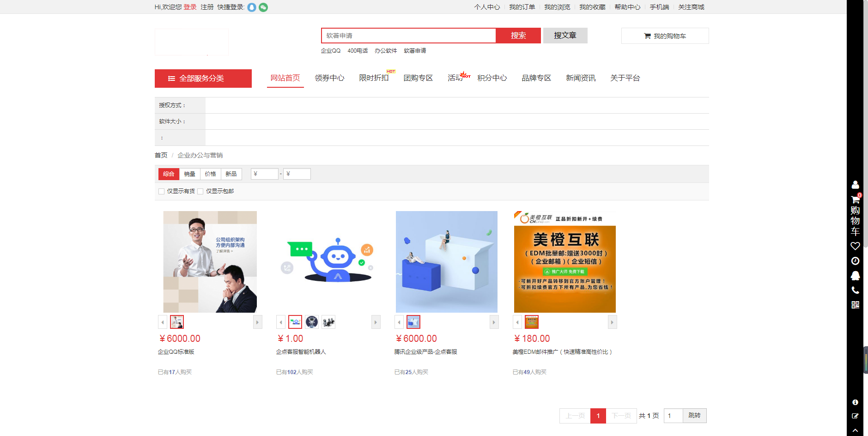Show the QR code icon in sidebar
The height and width of the screenshot is (436, 868).
(x=855, y=305)
